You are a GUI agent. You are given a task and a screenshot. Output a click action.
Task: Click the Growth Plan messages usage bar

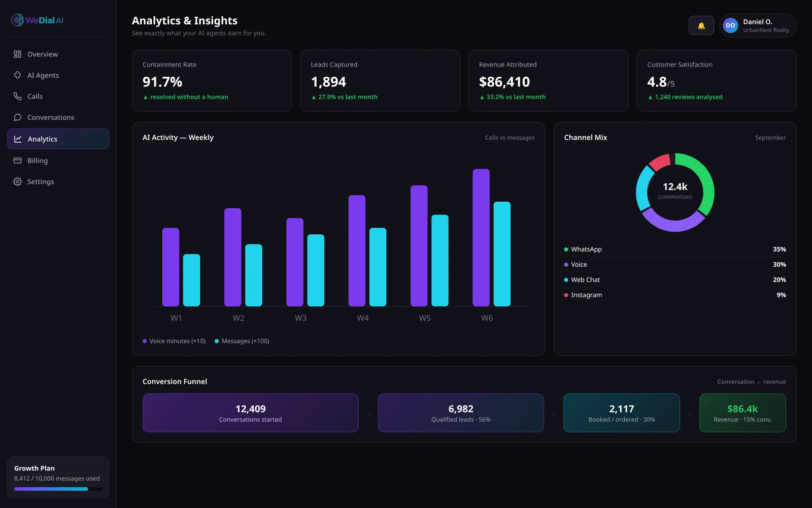[58, 489]
